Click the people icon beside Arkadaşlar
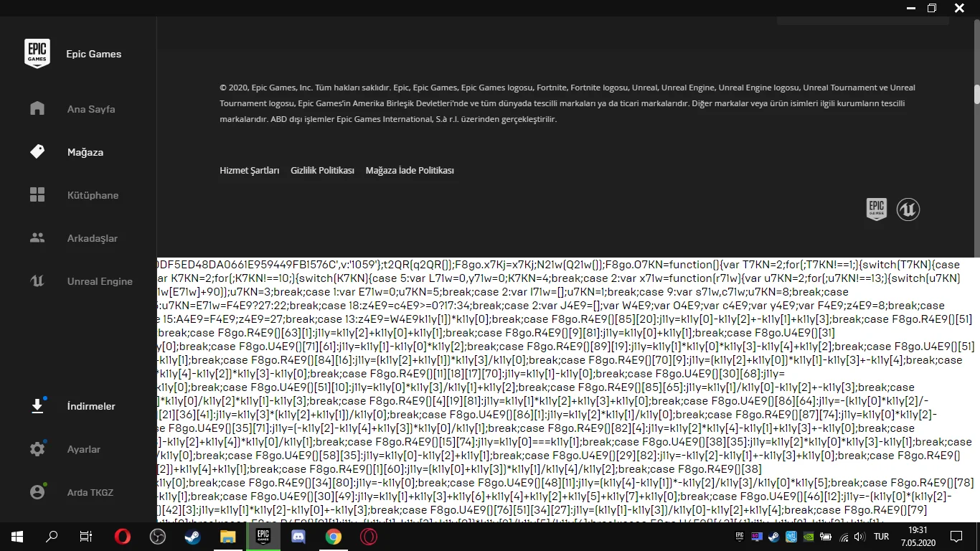 (37, 237)
